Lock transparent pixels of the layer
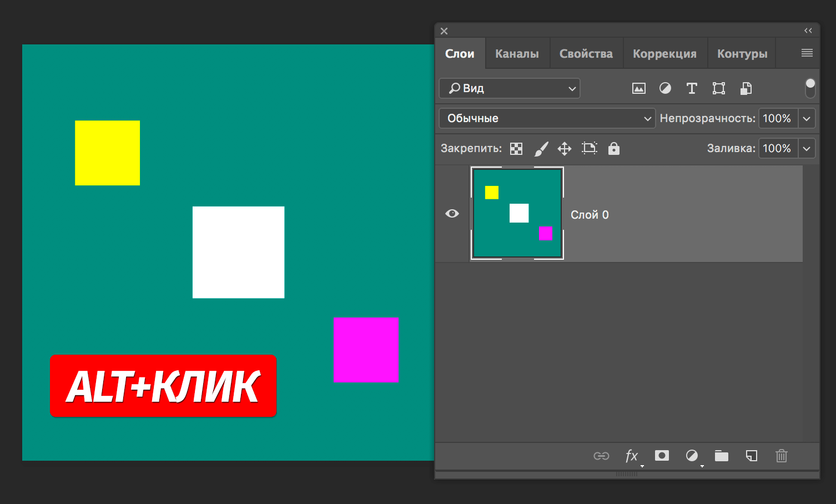This screenshot has width=836, height=504. coord(516,148)
